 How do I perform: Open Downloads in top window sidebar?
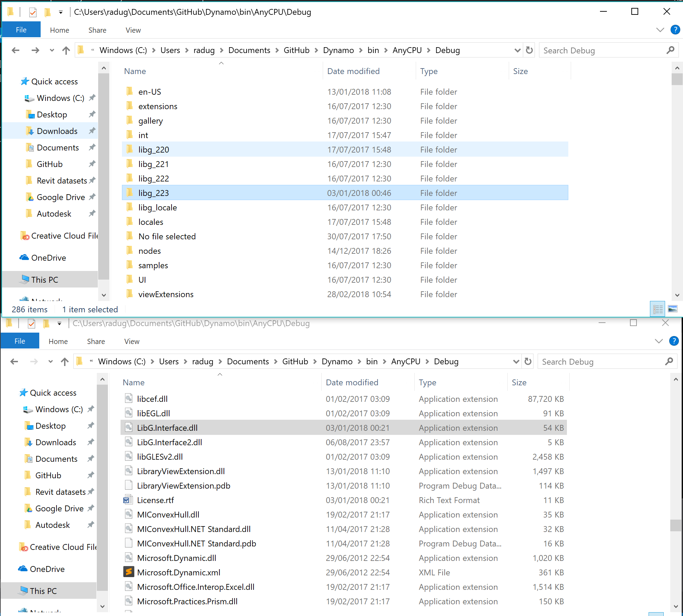[57, 131]
